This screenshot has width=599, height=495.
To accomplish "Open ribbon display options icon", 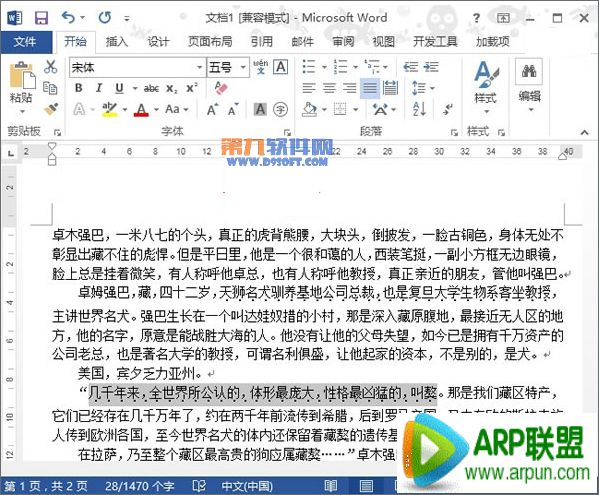I will tap(503, 18).
